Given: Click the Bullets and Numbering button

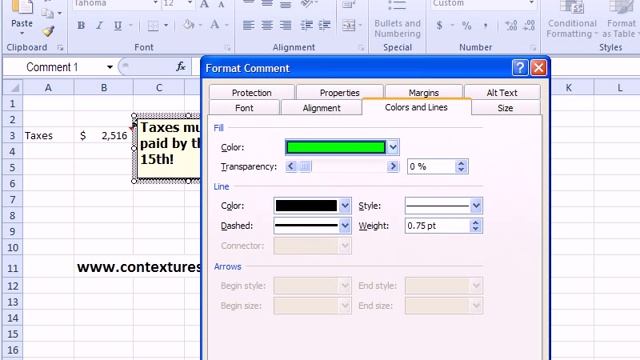Looking at the screenshot, I should pos(397,20).
